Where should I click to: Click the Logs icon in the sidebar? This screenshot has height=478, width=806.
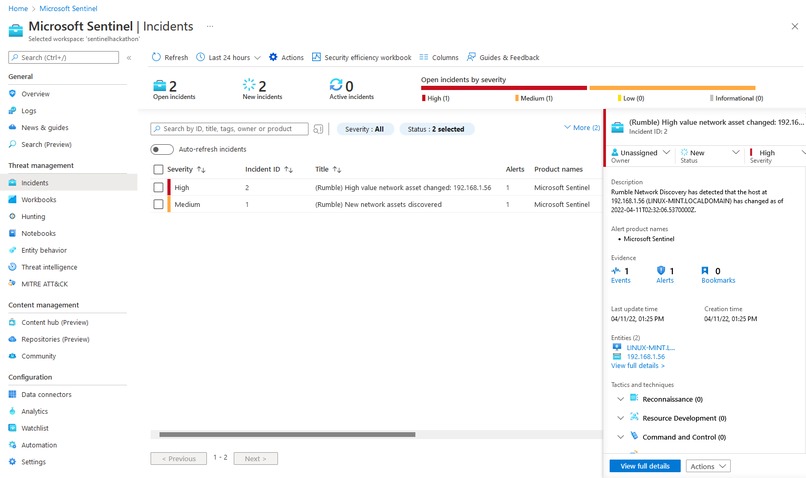(12, 111)
